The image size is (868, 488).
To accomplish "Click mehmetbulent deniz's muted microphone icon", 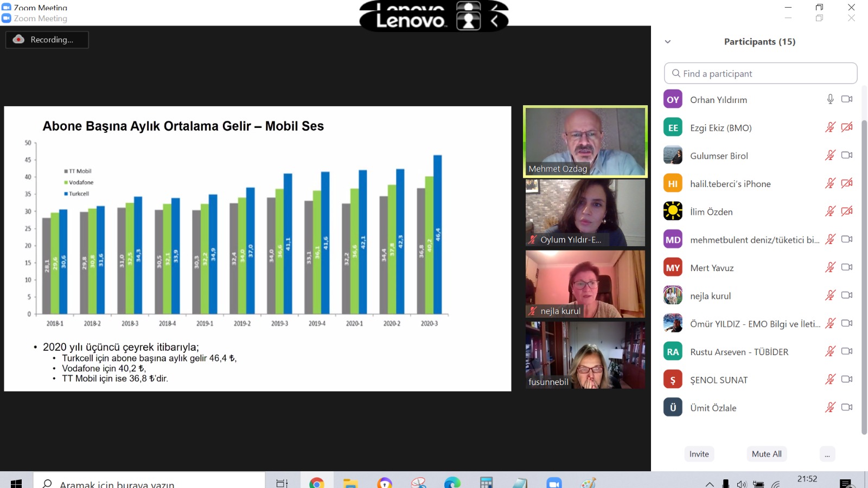I will coord(830,240).
